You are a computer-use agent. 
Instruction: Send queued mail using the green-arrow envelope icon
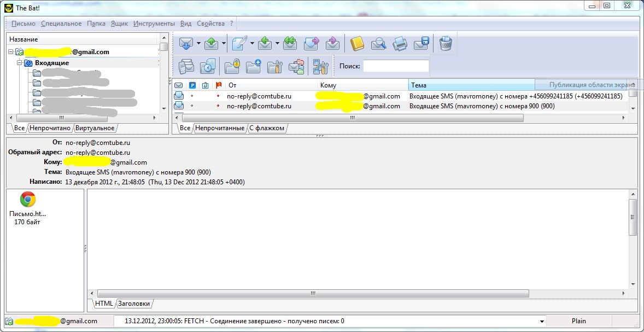tap(211, 43)
